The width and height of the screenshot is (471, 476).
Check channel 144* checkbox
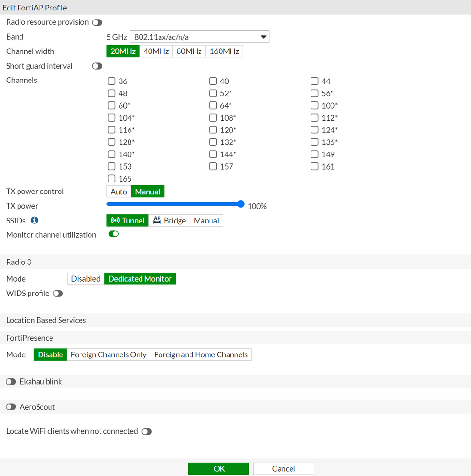pos(213,154)
